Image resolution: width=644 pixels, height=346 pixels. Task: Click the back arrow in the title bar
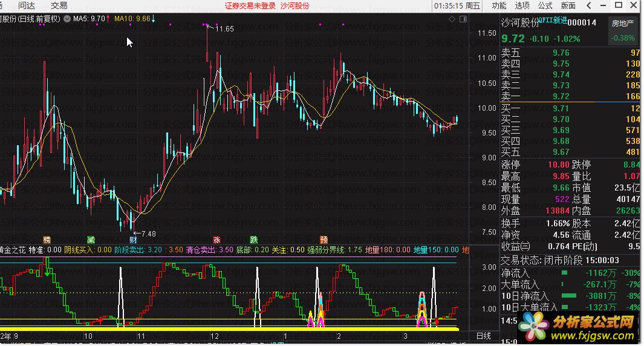tap(589, 5)
